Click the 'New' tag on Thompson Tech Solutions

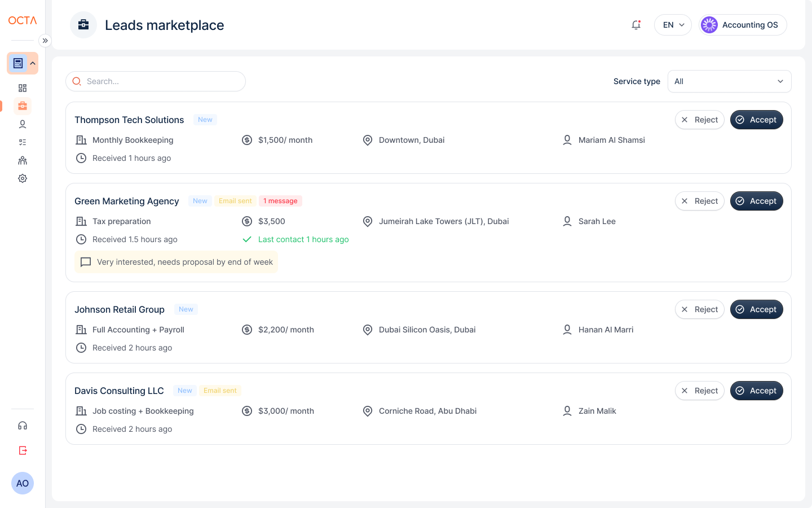point(205,120)
